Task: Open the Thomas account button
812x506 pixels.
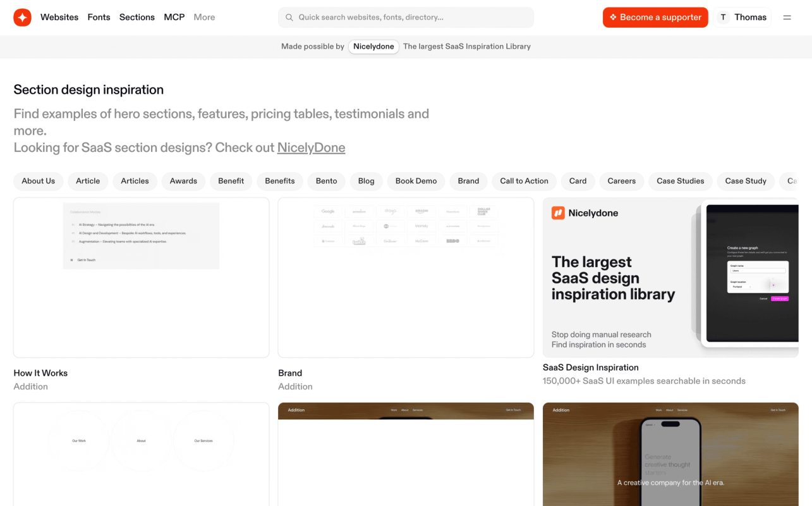Action: (743, 18)
